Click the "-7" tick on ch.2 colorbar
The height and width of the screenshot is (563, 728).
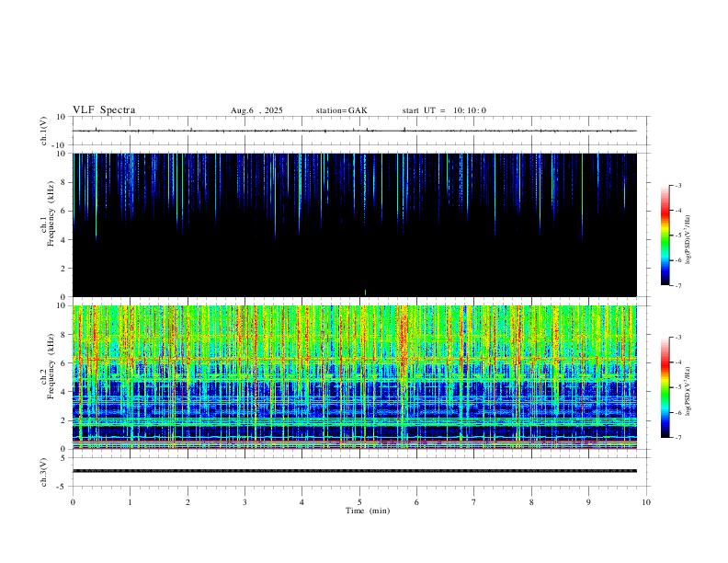677,438
